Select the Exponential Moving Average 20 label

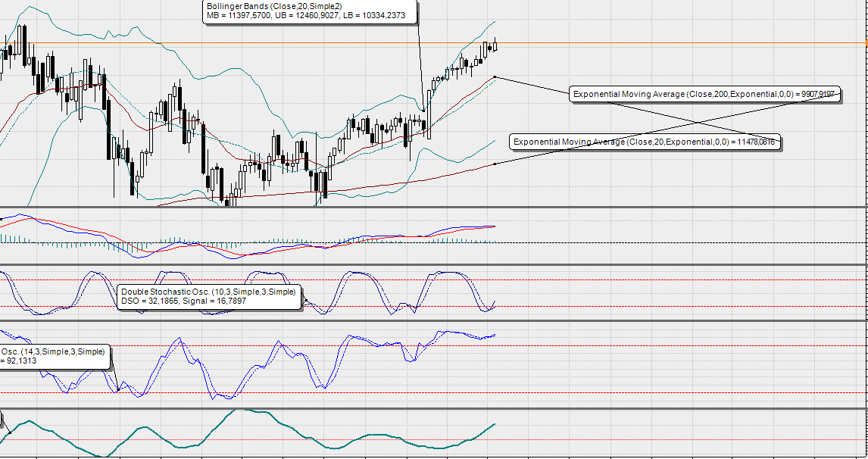tap(645, 142)
